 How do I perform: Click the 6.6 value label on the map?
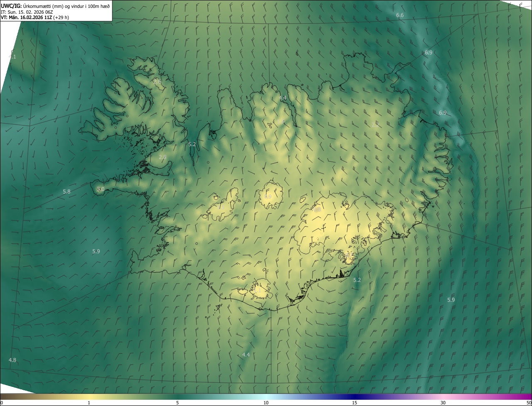pos(400,15)
